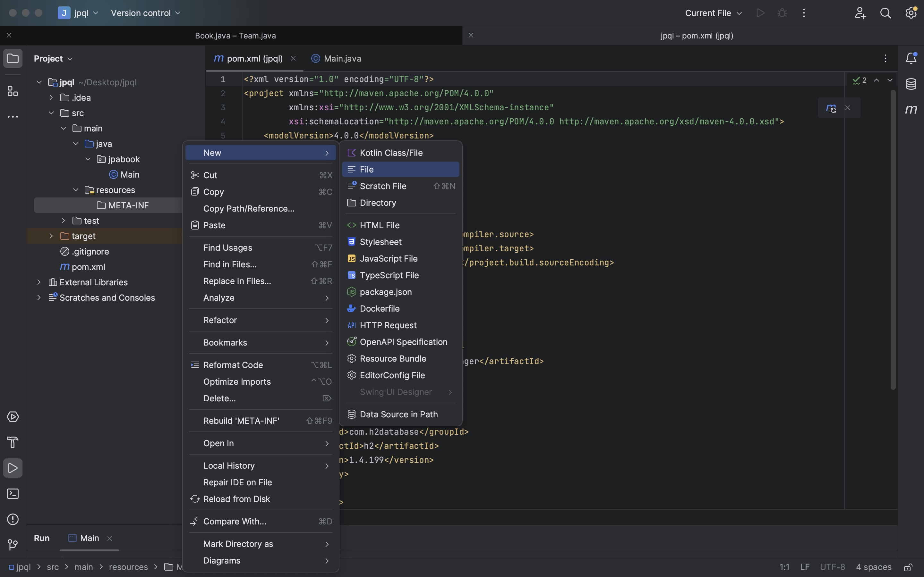Open the Problems tool window icon
Viewport: 924px width, 577px height.
13,519
